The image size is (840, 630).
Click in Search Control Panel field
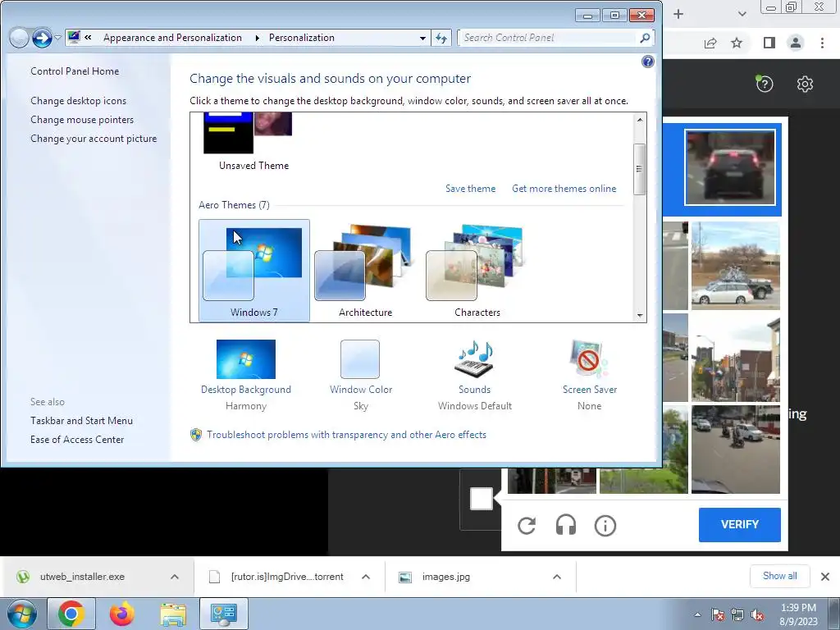pyautogui.click(x=549, y=38)
